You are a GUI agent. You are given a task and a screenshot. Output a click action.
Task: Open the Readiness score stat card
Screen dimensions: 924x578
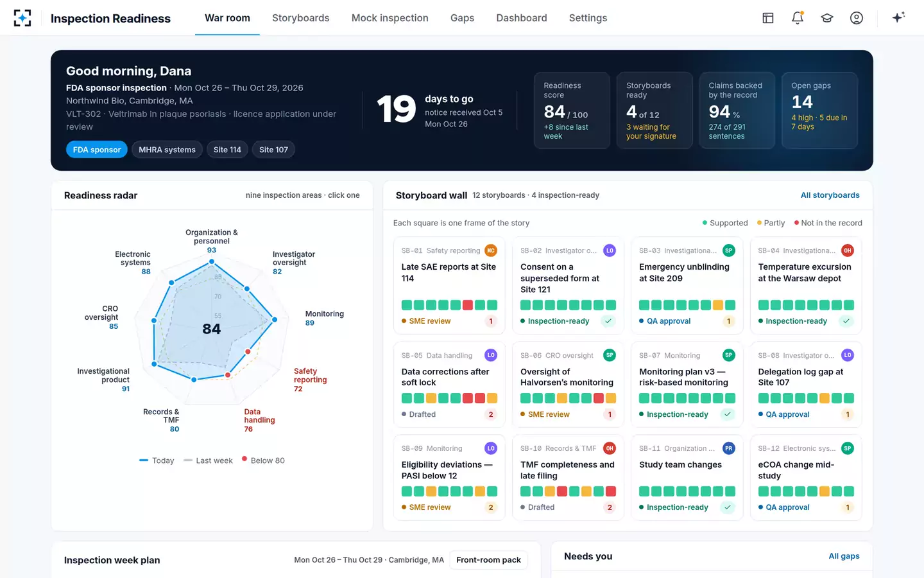(x=572, y=110)
